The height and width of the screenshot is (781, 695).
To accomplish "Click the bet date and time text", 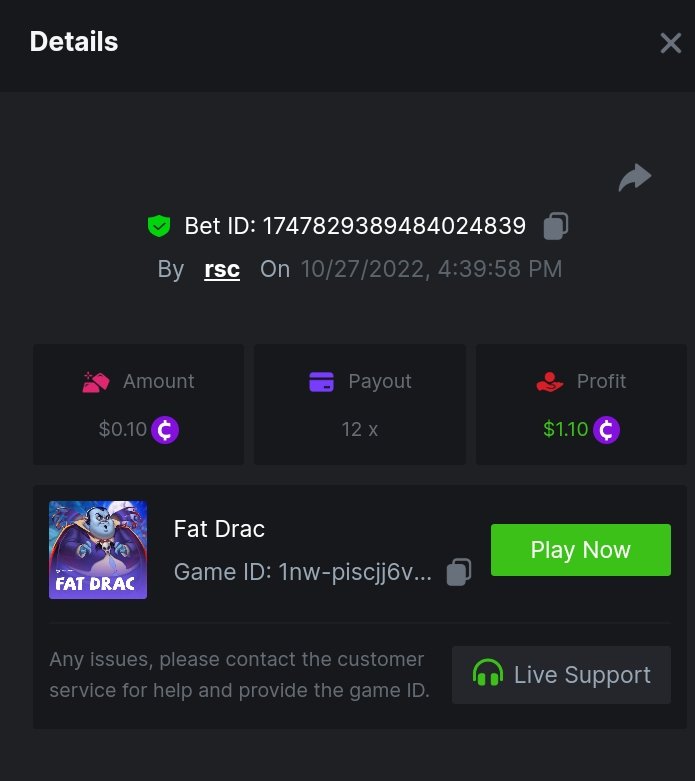I will pos(431,269).
